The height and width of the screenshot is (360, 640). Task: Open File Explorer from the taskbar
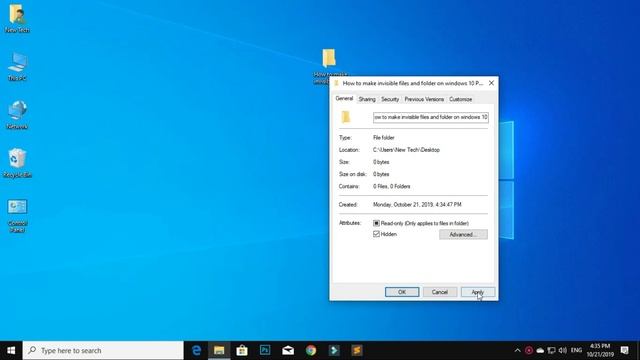(219, 350)
